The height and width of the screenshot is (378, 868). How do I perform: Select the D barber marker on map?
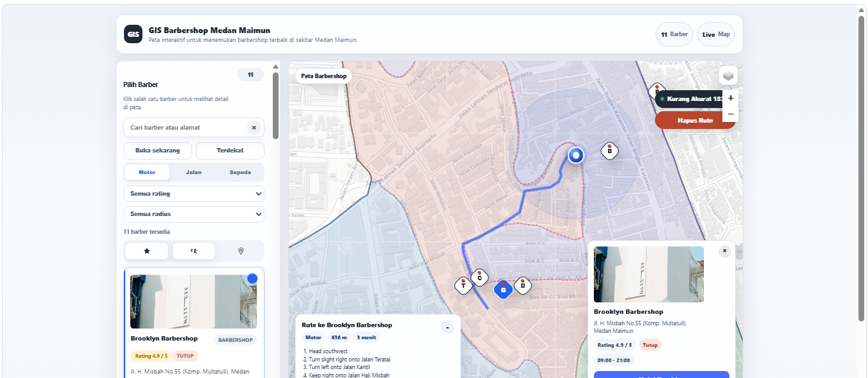pos(522,285)
